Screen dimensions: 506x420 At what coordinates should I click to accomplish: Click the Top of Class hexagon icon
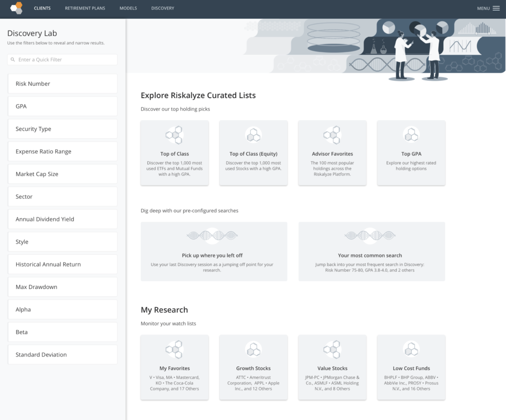coord(174,135)
